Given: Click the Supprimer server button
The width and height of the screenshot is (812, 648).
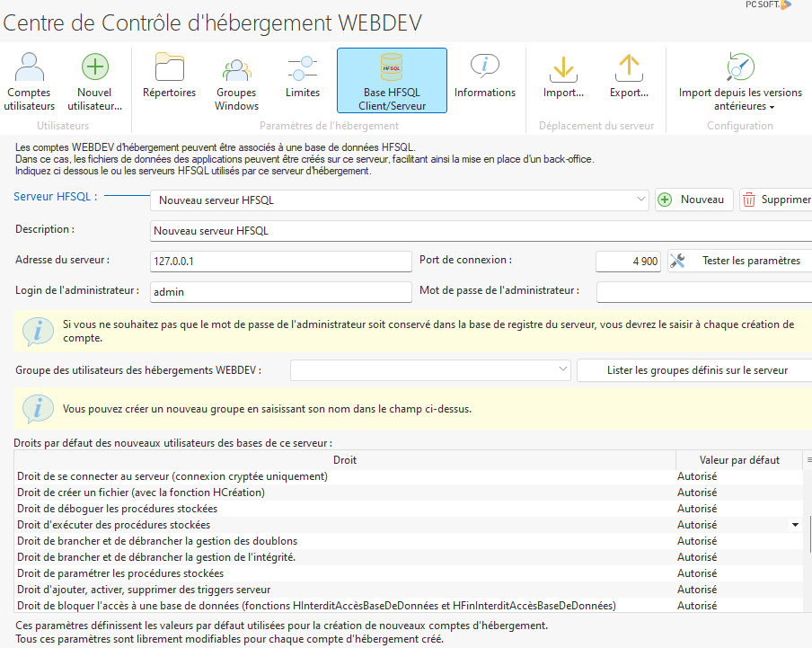Looking at the screenshot, I should [776, 200].
